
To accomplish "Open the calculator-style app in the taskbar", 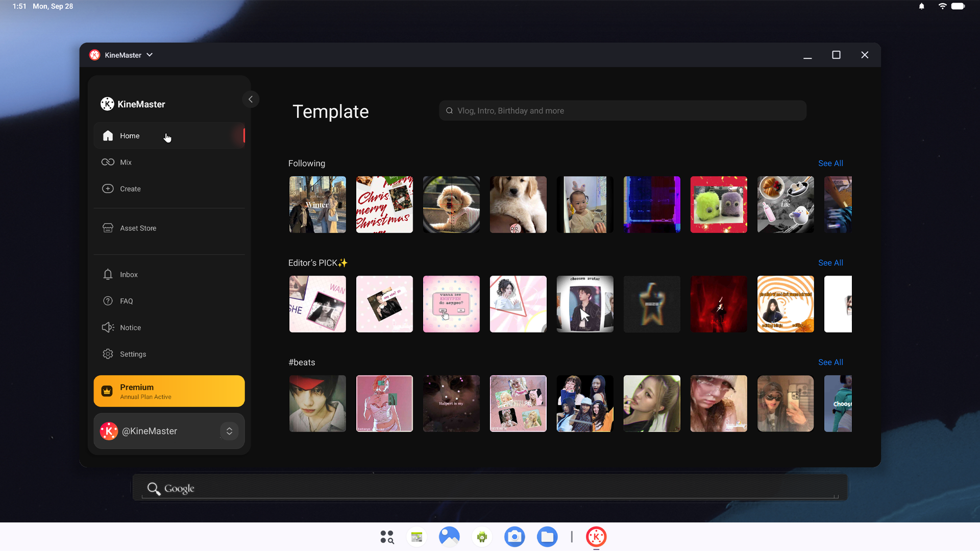I will (x=416, y=537).
